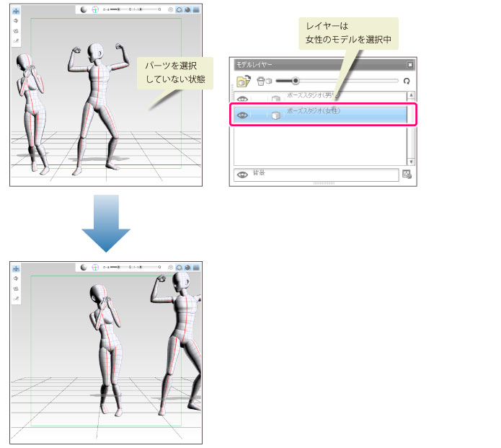Toggle the floor grid button in lower viewport

[196, 268]
